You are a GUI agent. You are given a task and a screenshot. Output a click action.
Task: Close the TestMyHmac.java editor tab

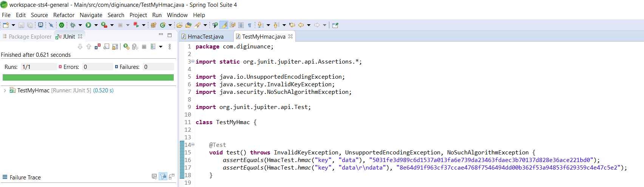[x=290, y=36]
